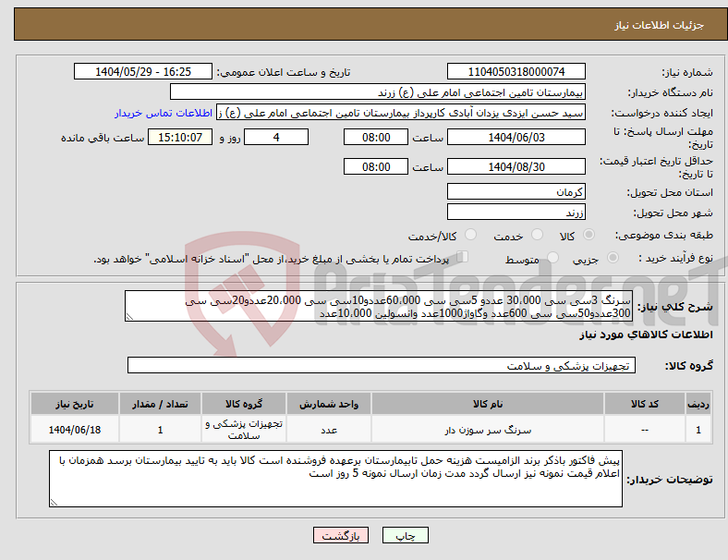Click the کد کالا column header
The width and height of the screenshot is (728, 560).
645,404
